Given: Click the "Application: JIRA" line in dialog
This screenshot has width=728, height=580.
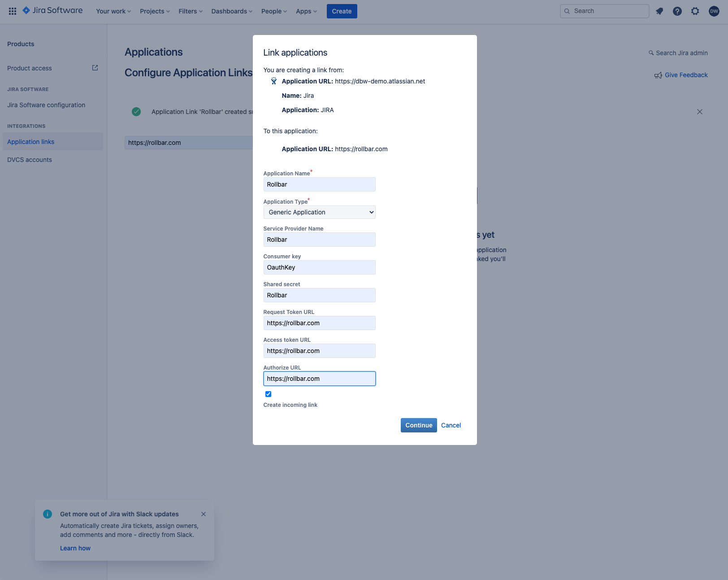Looking at the screenshot, I should (x=308, y=110).
